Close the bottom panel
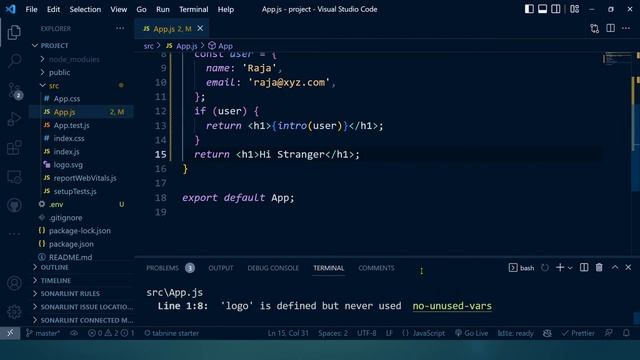640x360 pixels. (x=629, y=267)
